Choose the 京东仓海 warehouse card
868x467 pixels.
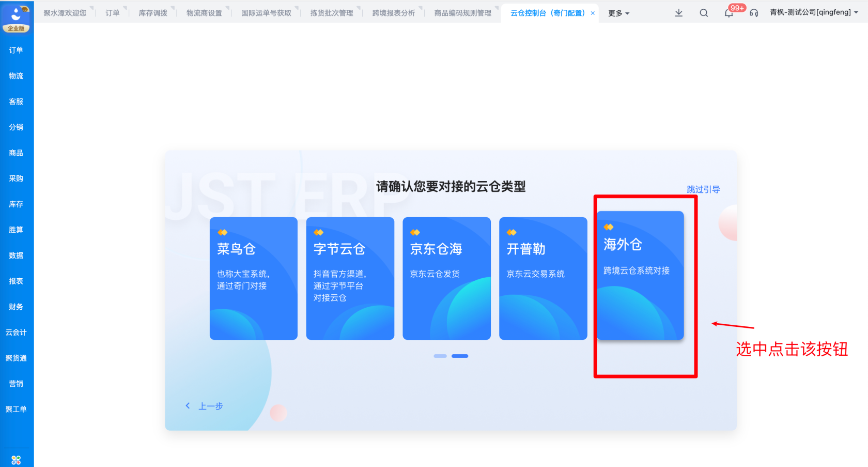pos(447,278)
